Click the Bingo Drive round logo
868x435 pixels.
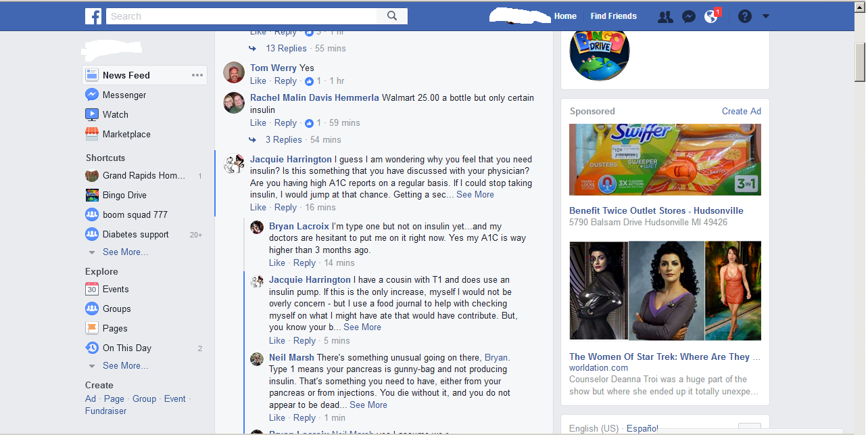pos(600,51)
